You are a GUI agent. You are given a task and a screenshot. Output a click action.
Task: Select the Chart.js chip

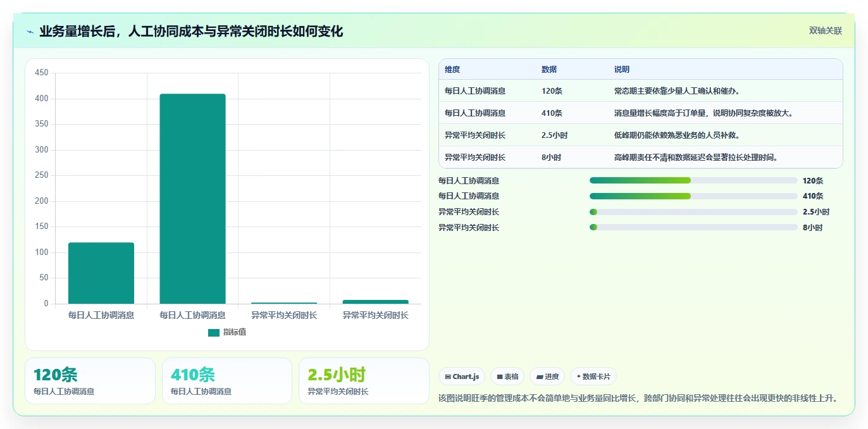(x=462, y=376)
